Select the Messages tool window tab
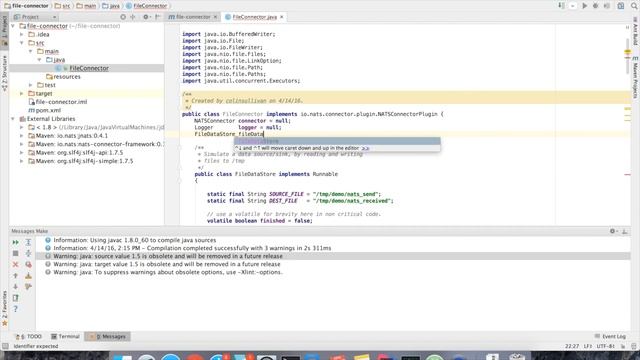The width and height of the screenshot is (640, 360). coord(108,336)
